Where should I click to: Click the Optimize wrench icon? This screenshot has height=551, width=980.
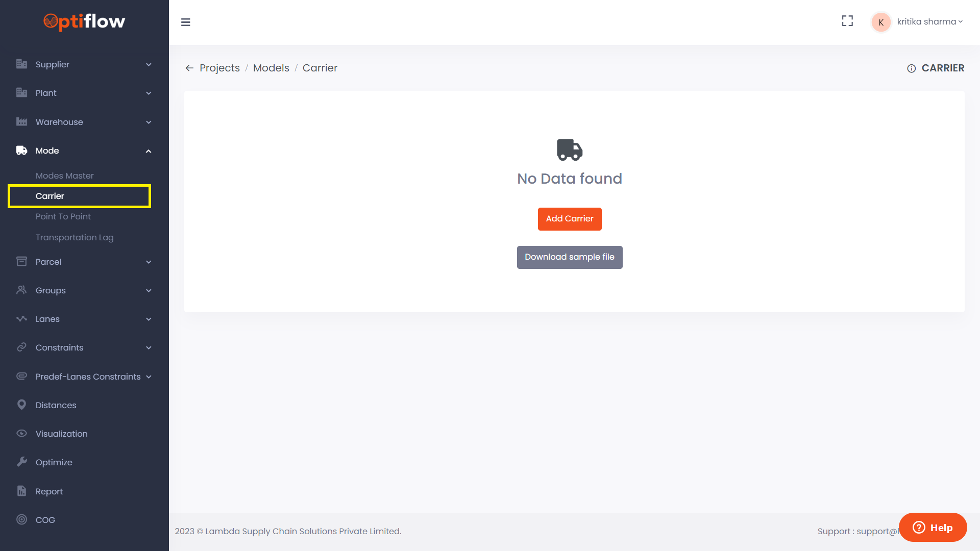pyautogui.click(x=21, y=462)
